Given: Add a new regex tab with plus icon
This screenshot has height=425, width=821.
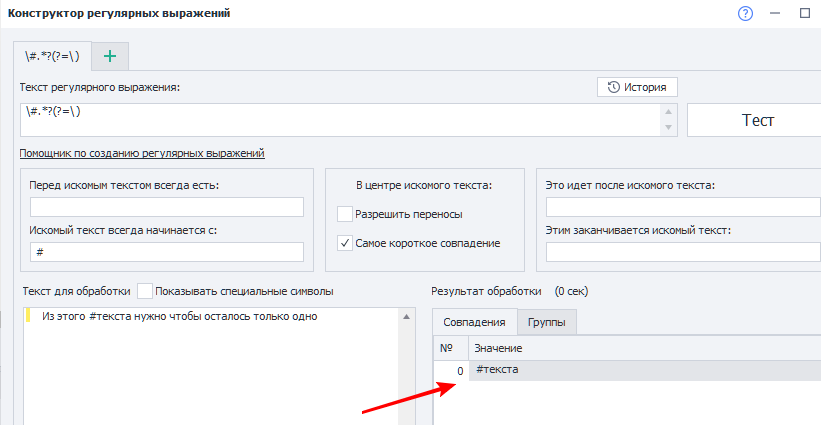Looking at the screenshot, I should (110, 56).
